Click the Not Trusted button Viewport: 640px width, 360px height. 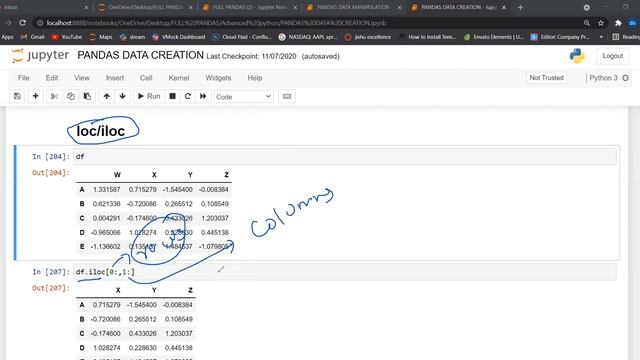pos(547,78)
